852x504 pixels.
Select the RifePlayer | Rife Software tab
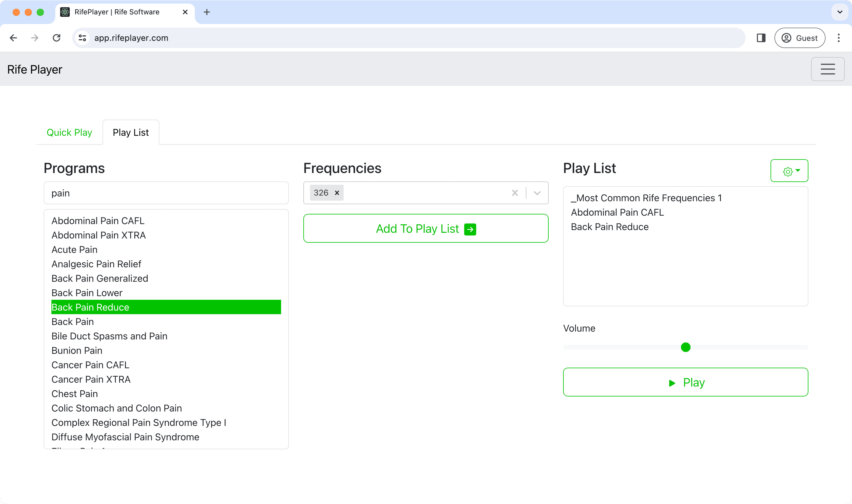pyautogui.click(x=125, y=12)
